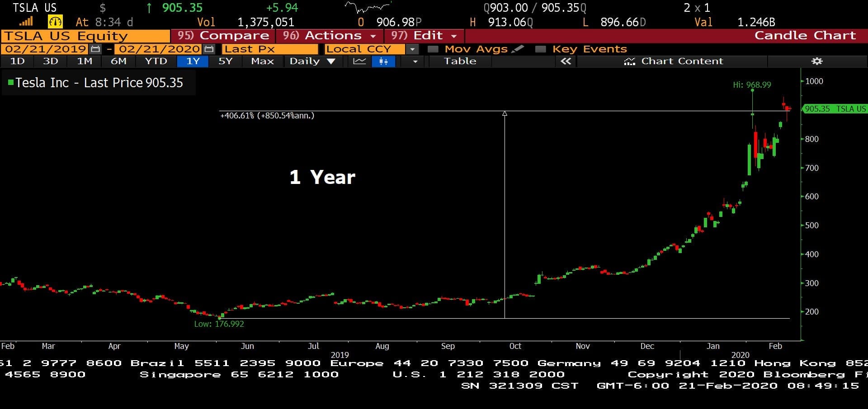Select the 1D range tab
The image size is (868, 409).
click(x=17, y=61)
